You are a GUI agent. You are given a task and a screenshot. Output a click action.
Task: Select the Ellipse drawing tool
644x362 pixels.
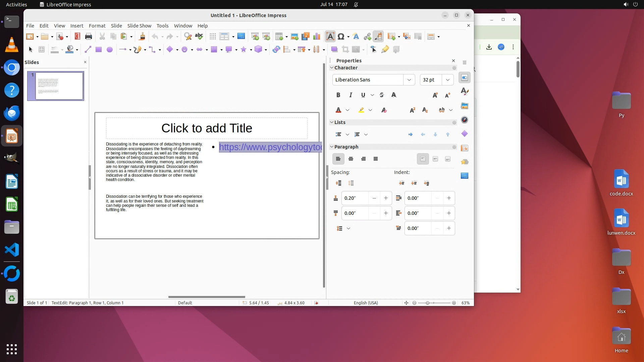(x=109, y=50)
